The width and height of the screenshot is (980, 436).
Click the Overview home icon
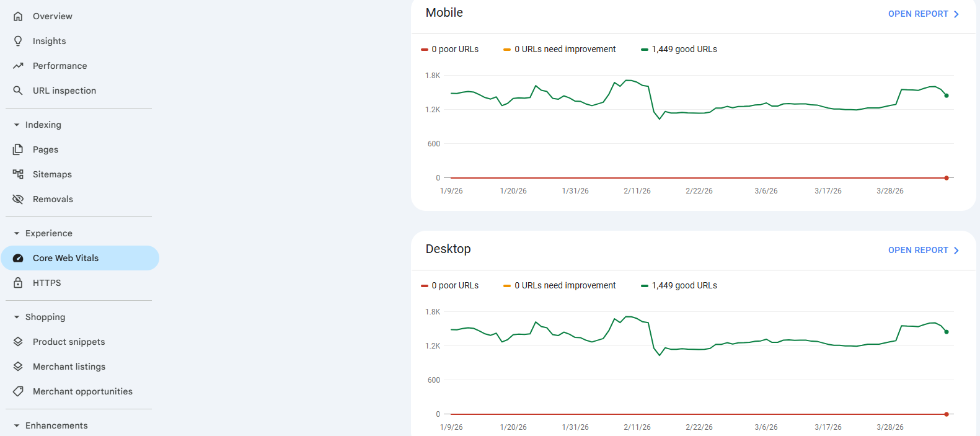(18, 16)
